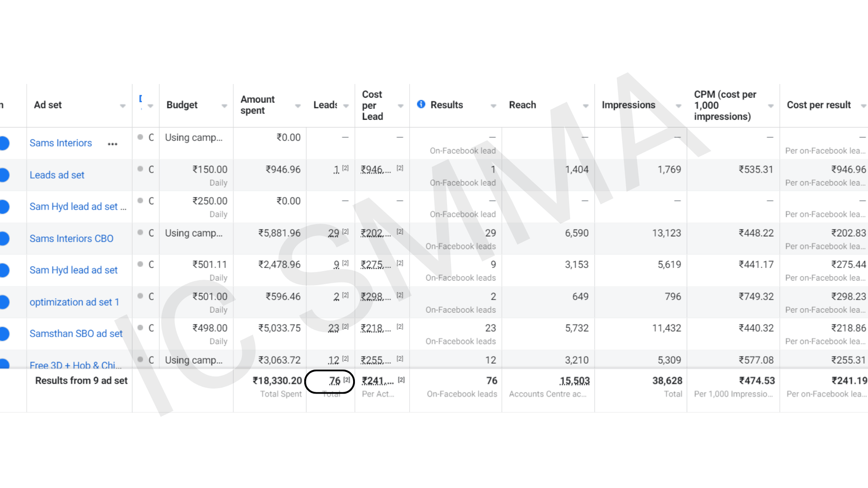Image resolution: width=868 pixels, height=488 pixels.
Task: Open the Sams Interiors ad set link
Action: tap(61, 143)
